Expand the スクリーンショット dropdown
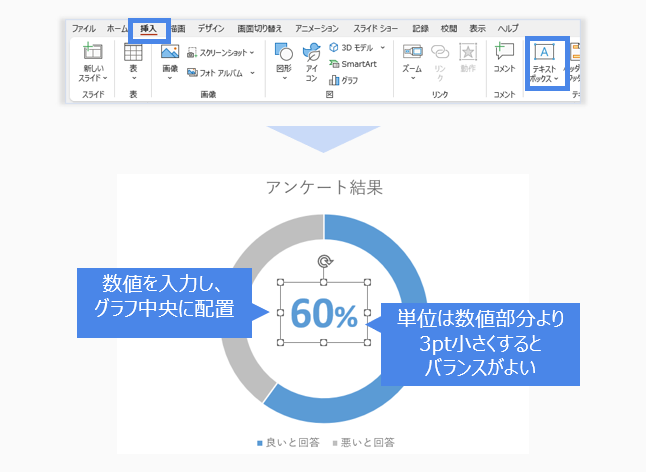Screen dimensions: 646x472 point(252,52)
